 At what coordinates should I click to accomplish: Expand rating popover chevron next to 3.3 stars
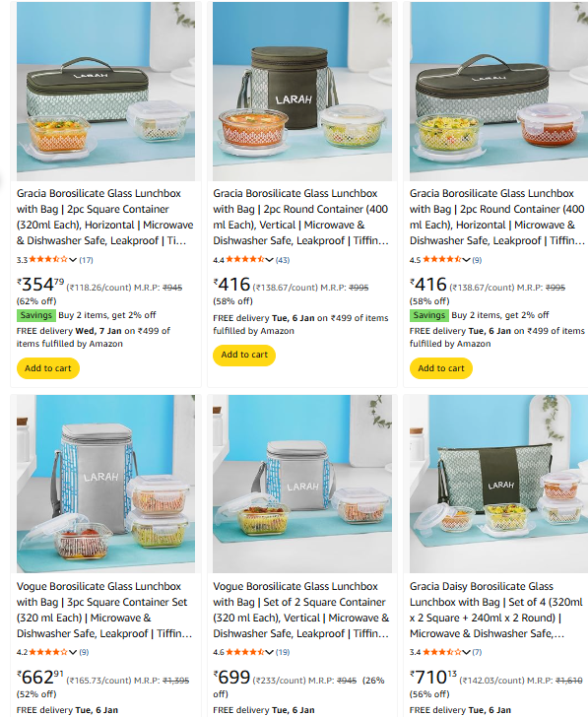click(73, 260)
